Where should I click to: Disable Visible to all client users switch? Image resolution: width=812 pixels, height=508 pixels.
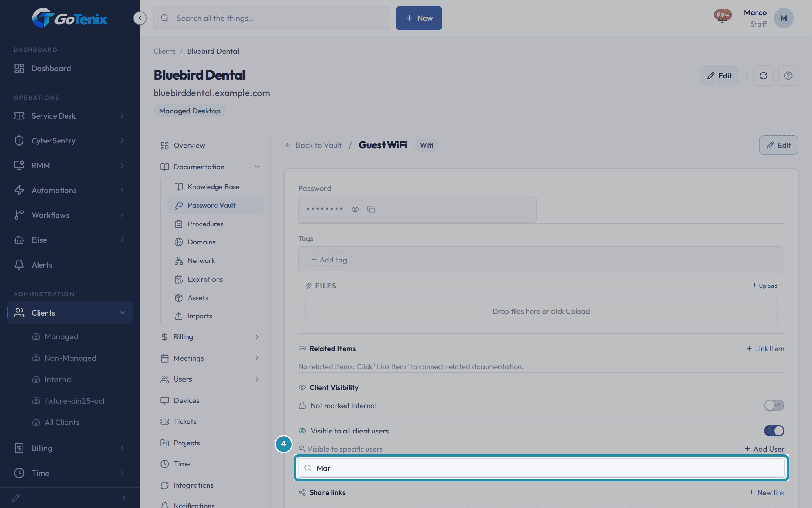774,431
